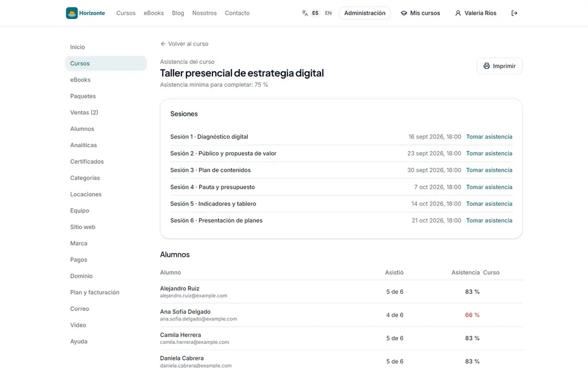Tomar asistencia for Sesión 1 Diagnóstico digital
Image resolution: width=588 pixels, height=368 pixels.
[x=489, y=137]
